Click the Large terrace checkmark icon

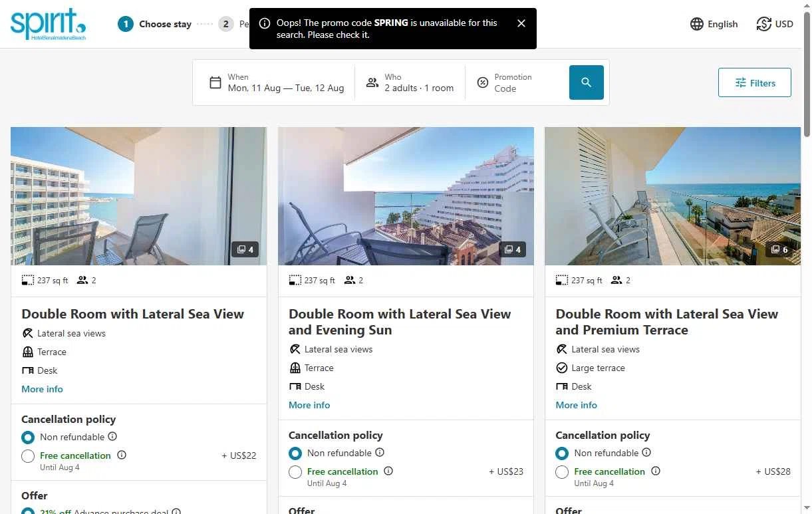point(561,368)
